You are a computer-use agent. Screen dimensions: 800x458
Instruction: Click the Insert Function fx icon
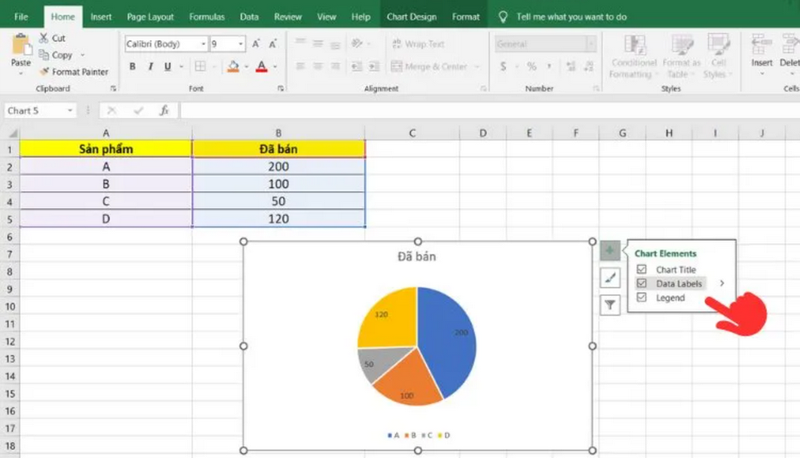pyautogui.click(x=164, y=110)
